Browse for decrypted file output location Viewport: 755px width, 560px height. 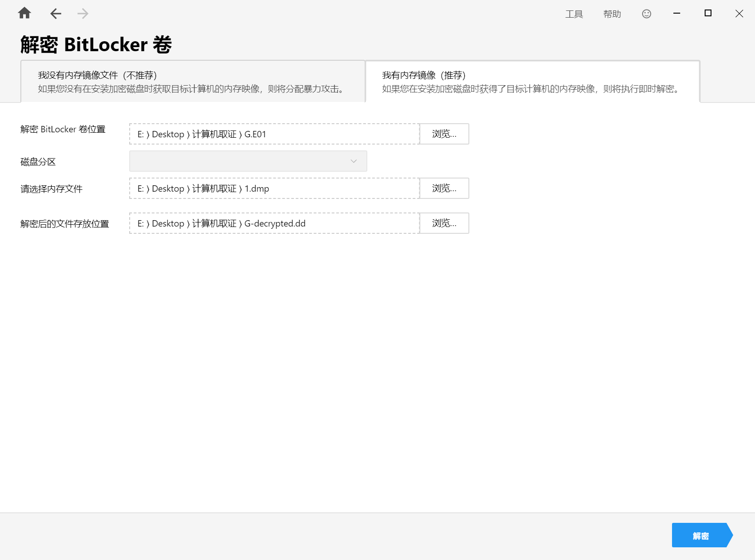point(444,223)
